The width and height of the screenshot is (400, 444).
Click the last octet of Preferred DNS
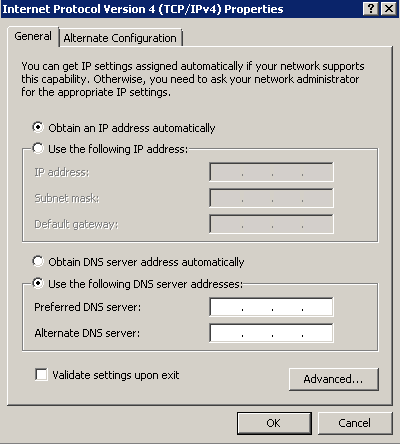317,307
